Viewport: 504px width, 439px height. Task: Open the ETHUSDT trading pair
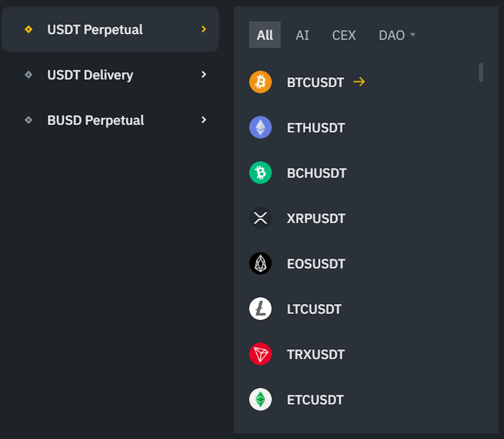click(316, 128)
